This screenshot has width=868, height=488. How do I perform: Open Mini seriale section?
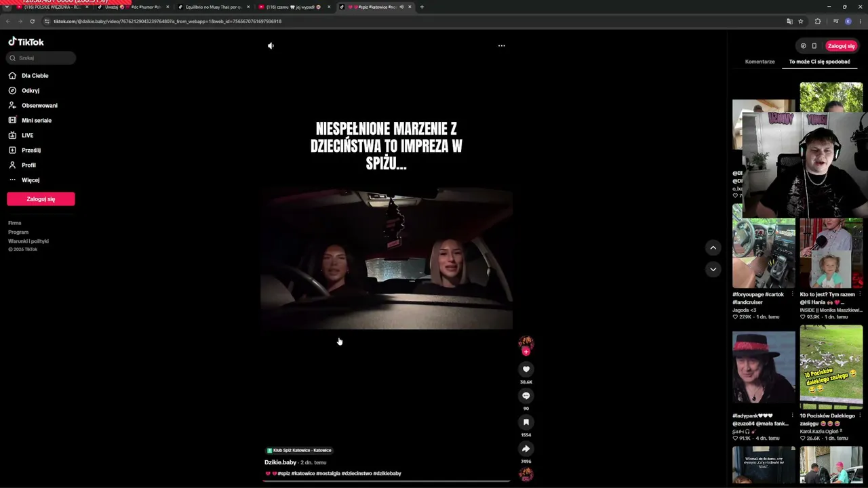(x=37, y=121)
